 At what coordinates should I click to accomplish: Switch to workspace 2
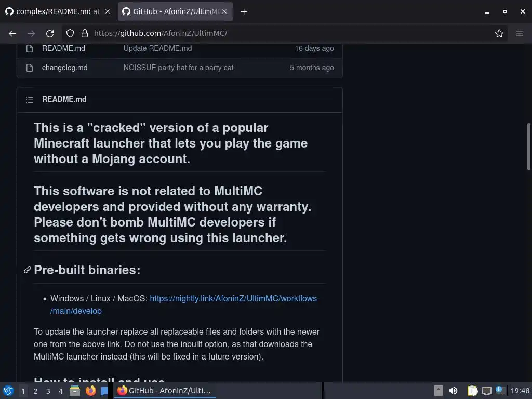36,391
